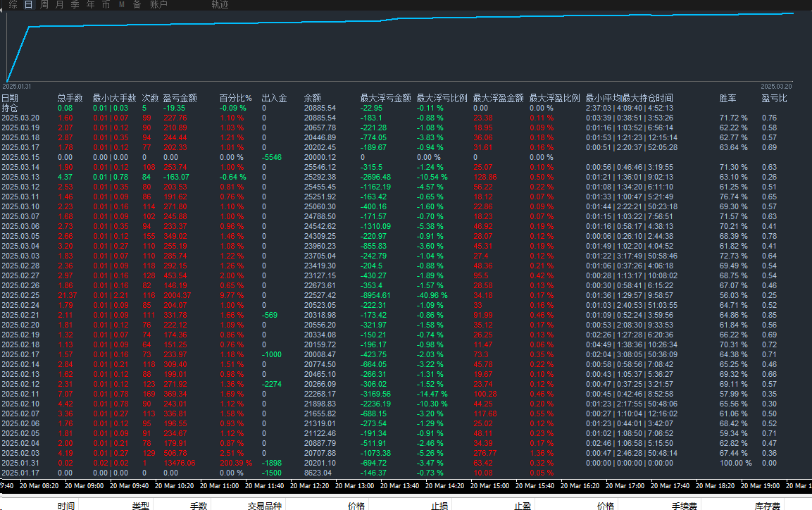This screenshot has width=812, height=510.
Task: Switch to the 账户 account tab
Action: point(158,4)
